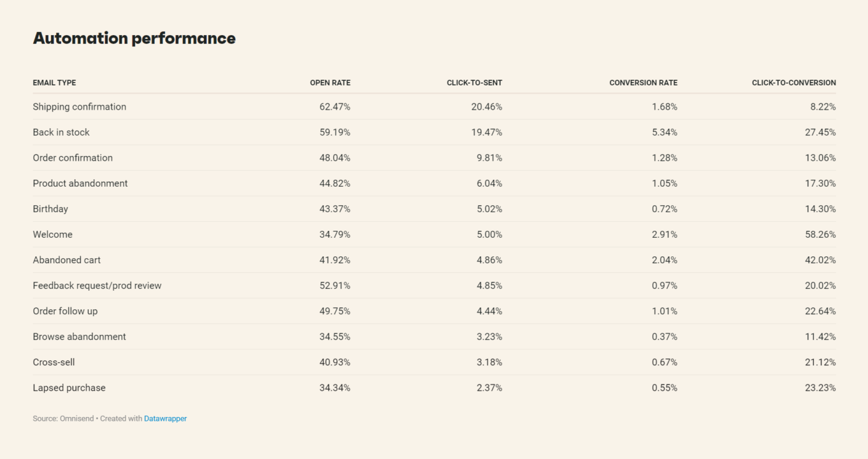Select the Abandoned cart row label
Screen dimensions: 868x459
pyautogui.click(x=67, y=260)
